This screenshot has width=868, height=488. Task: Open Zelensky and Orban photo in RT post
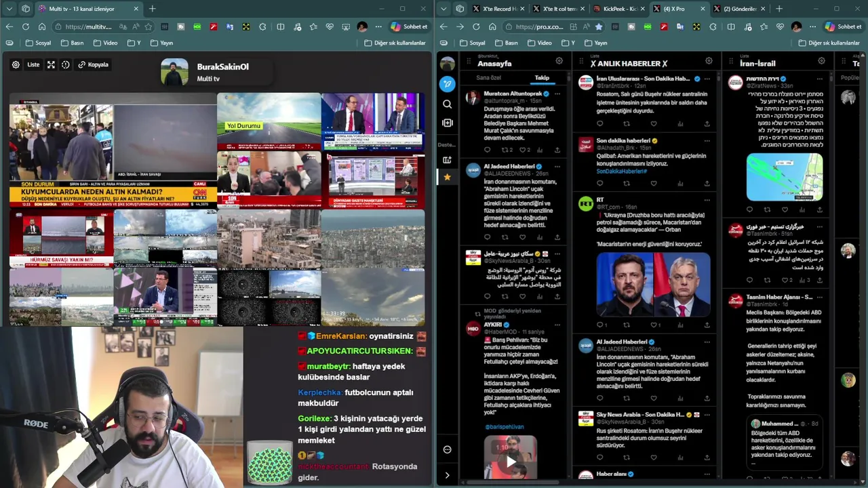[653, 285]
